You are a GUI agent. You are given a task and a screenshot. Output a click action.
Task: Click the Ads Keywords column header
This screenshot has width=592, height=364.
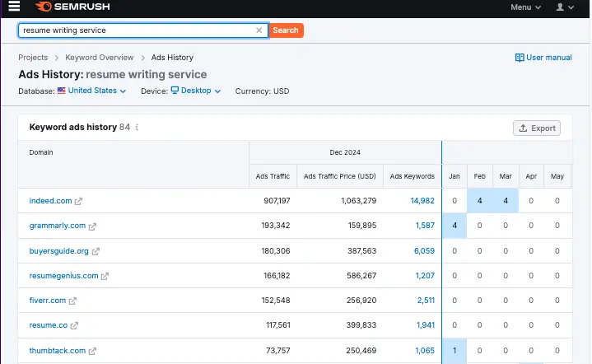tap(413, 176)
